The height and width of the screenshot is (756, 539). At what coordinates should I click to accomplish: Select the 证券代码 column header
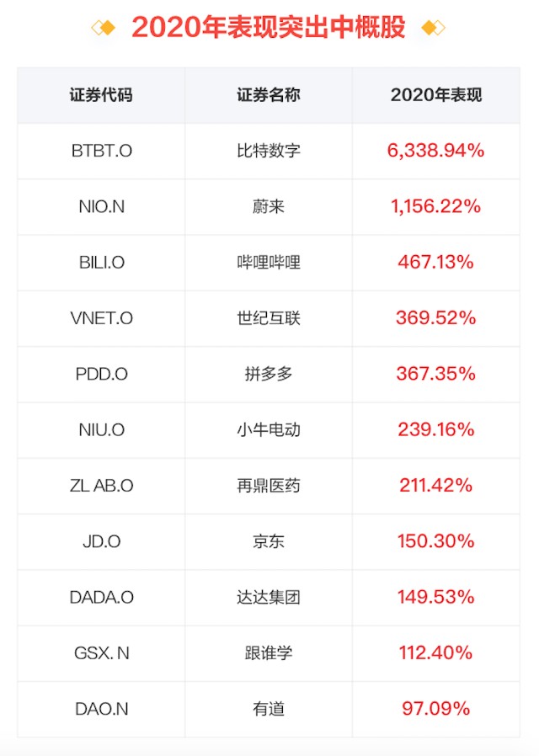(101, 95)
